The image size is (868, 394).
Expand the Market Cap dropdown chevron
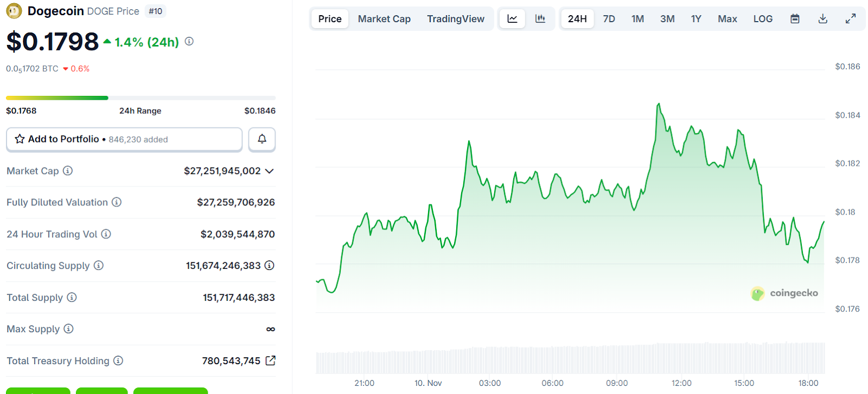(270, 171)
